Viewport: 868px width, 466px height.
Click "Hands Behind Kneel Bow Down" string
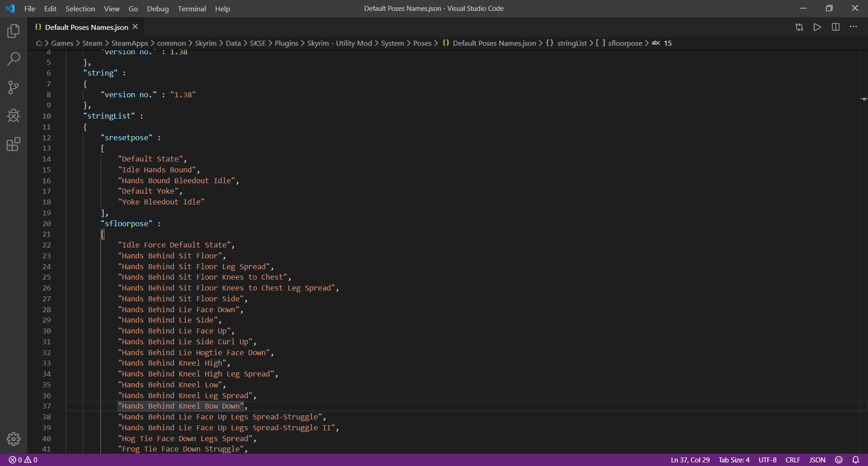[x=181, y=406]
